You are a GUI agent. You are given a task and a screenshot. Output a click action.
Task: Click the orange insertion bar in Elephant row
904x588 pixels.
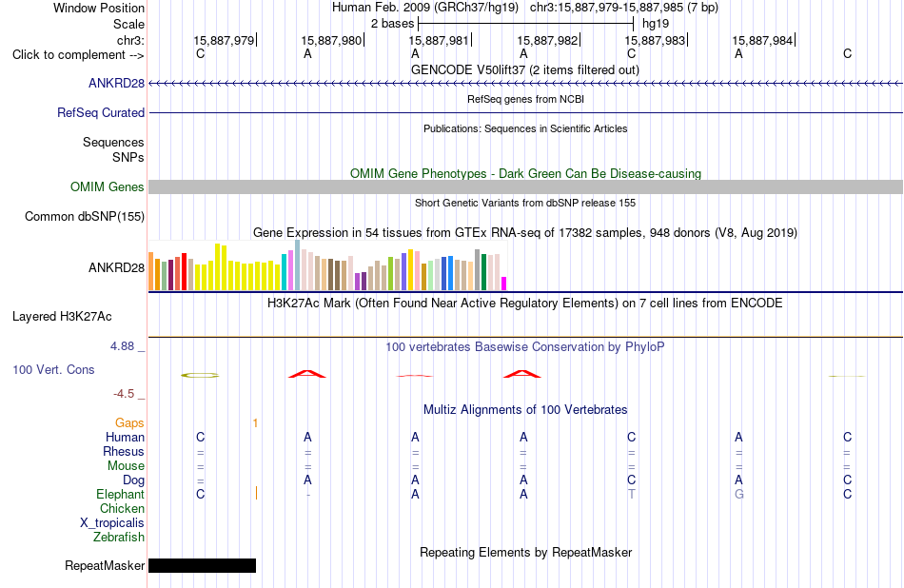tap(256, 494)
